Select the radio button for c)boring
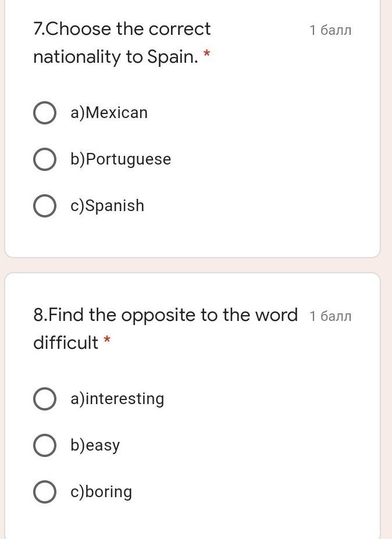The image size is (392, 539). (45, 492)
